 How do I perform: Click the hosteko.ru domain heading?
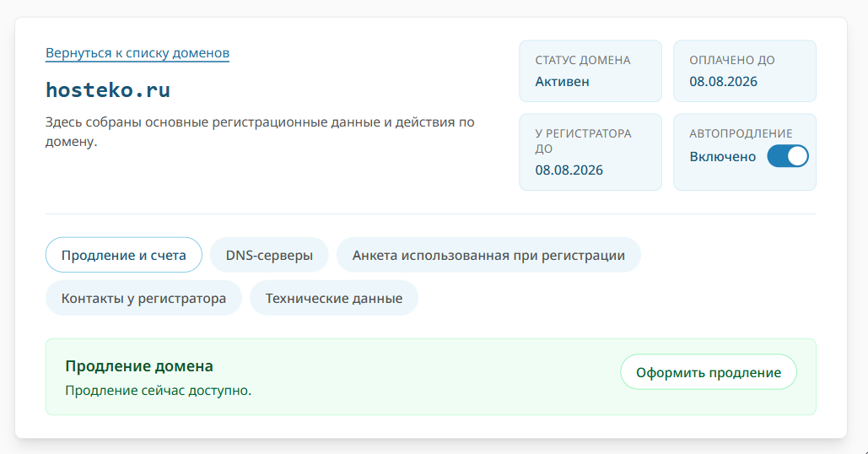(x=108, y=89)
